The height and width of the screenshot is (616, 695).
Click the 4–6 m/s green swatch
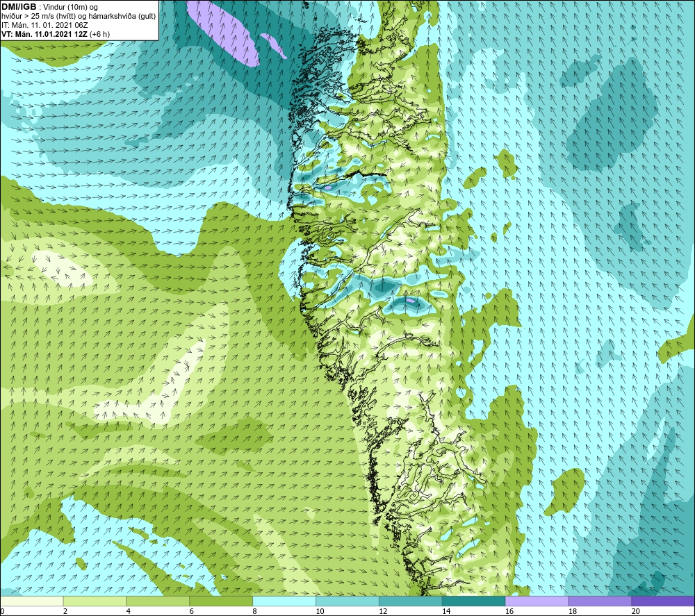[158, 601]
